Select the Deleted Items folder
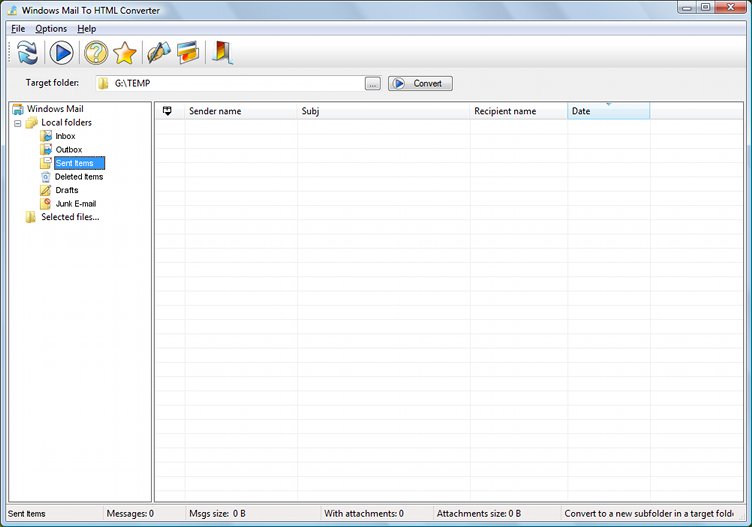 click(x=79, y=177)
